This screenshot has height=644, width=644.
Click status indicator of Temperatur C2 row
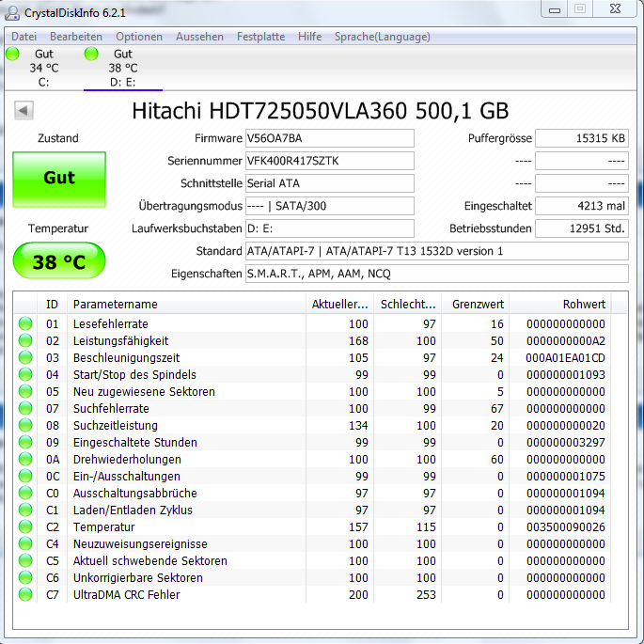click(25, 526)
